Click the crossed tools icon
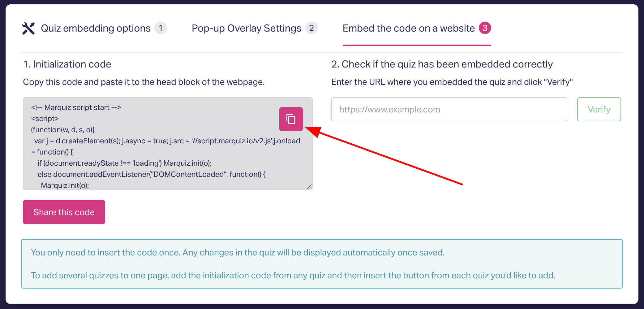The image size is (644, 309). 28,28
